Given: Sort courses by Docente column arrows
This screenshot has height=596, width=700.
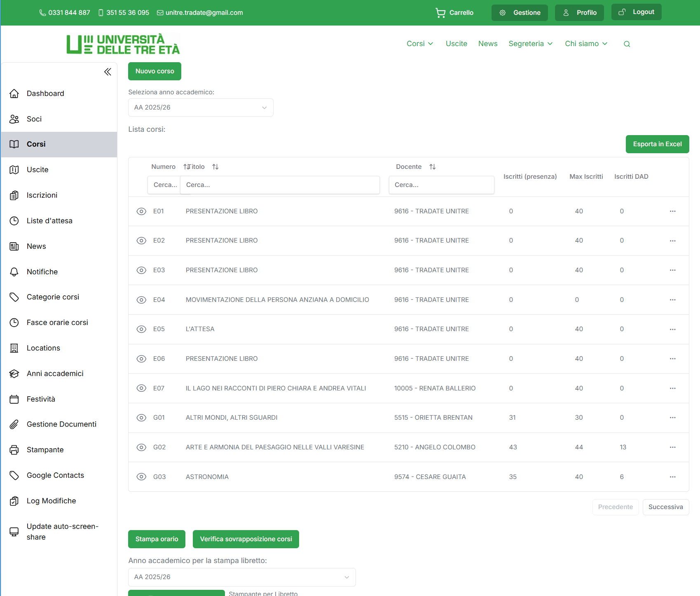Looking at the screenshot, I should click(432, 167).
